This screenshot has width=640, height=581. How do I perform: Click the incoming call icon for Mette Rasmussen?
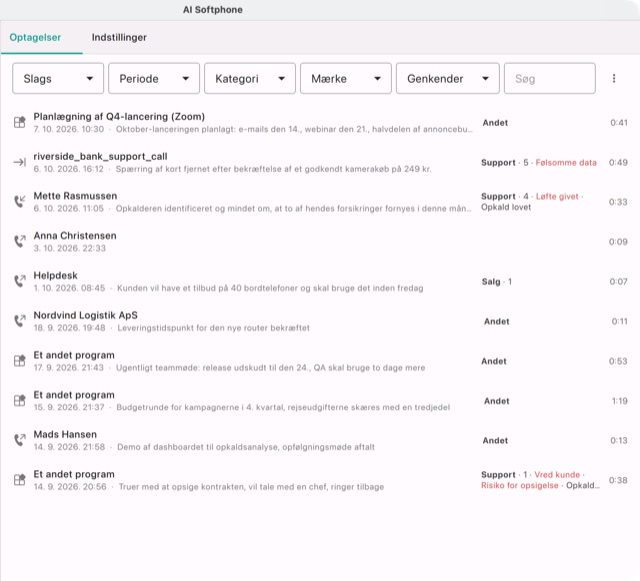click(x=20, y=202)
